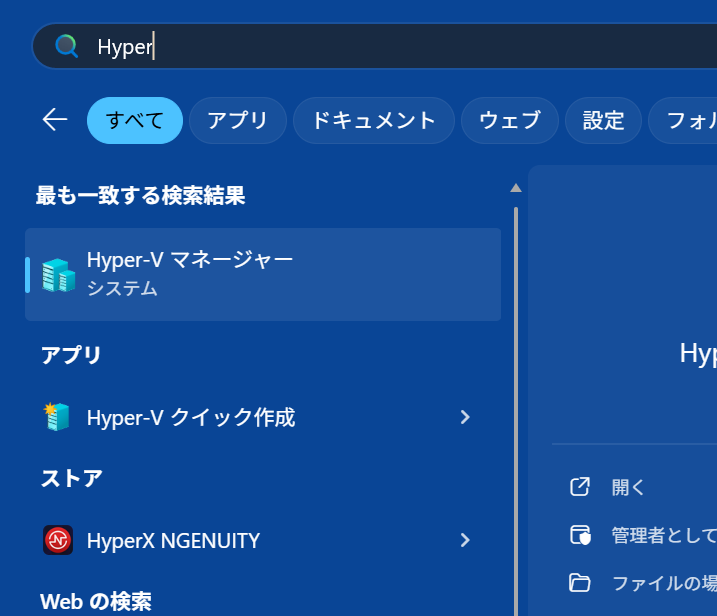Switch to the ドキュメント filter tab
The width and height of the screenshot is (717, 616).
[374, 121]
